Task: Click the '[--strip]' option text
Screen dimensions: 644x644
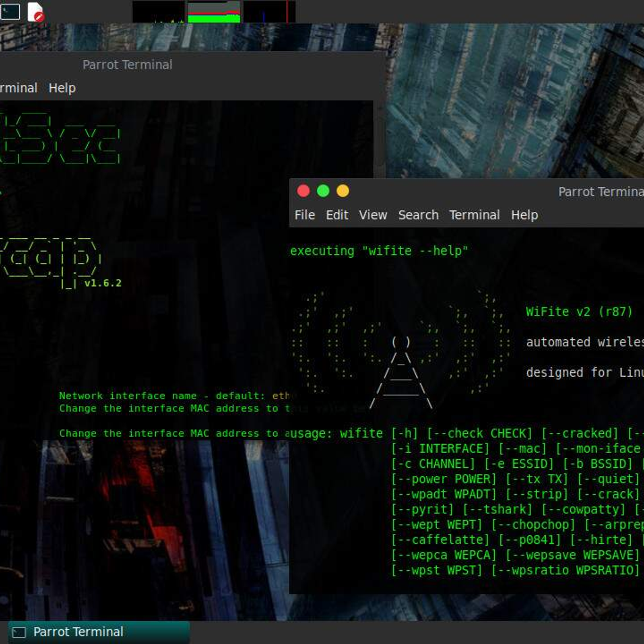Action: pyautogui.click(x=537, y=494)
